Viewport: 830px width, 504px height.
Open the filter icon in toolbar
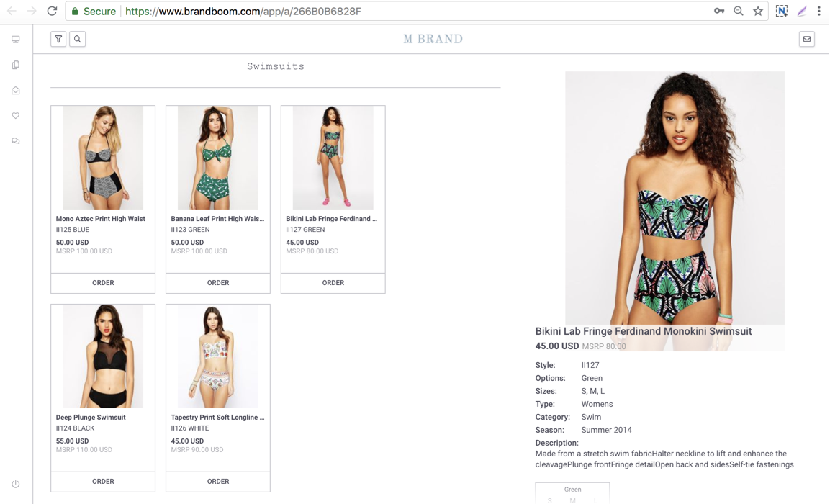[58, 39]
